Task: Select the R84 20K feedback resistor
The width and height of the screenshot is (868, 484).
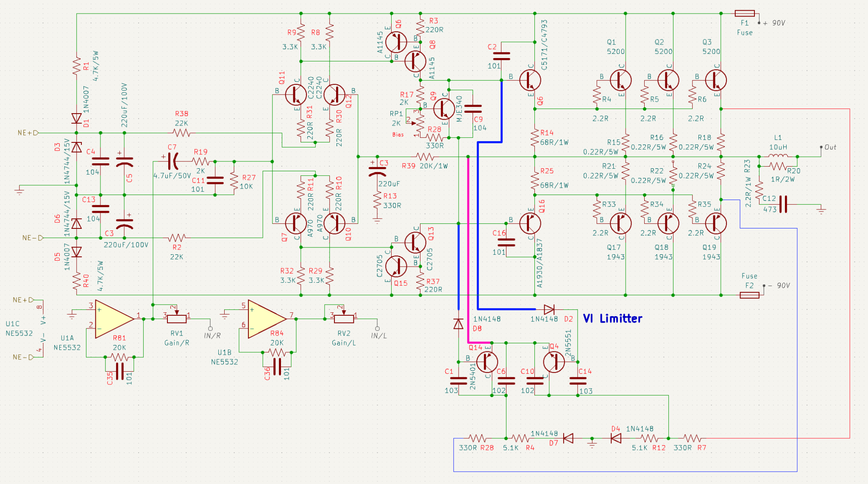Action: coord(277,352)
